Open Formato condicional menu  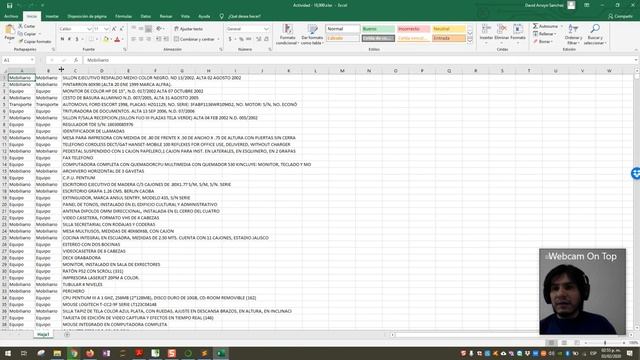pos(287,34)
